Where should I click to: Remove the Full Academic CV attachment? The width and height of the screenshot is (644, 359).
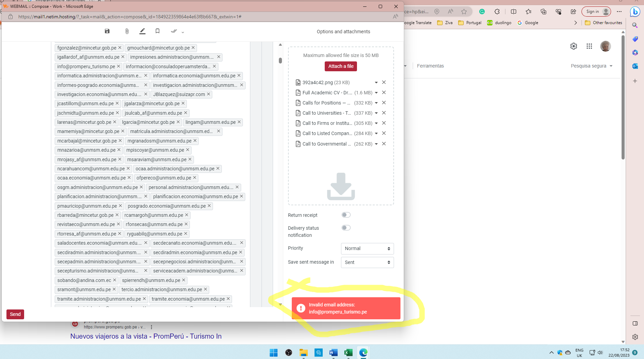(x=384, y=92)
